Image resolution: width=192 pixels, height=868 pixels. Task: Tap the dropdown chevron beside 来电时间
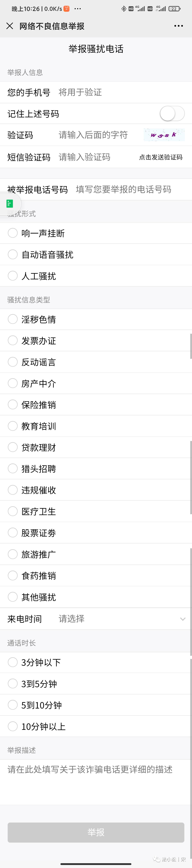(183, 619)
